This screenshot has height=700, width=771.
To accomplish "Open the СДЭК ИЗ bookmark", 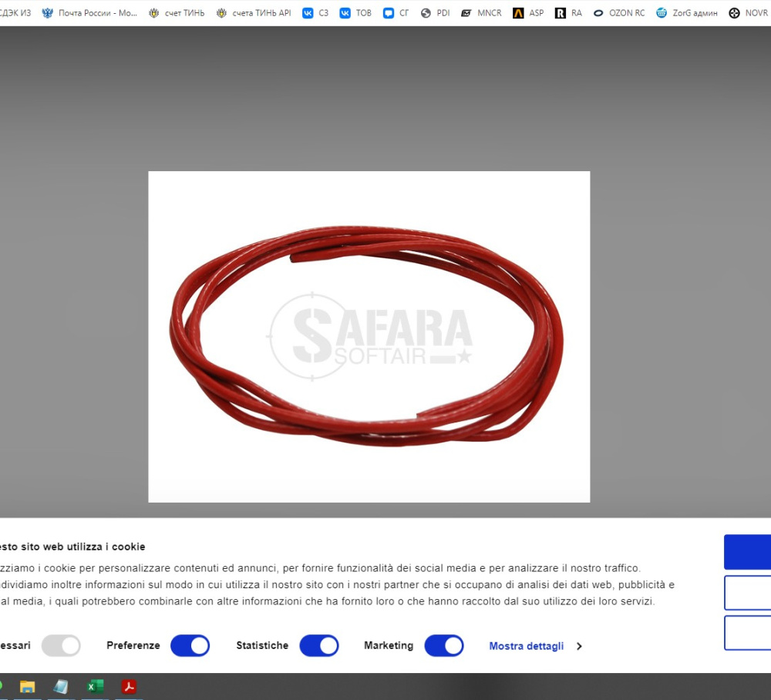I will click(x=15, y=13).
